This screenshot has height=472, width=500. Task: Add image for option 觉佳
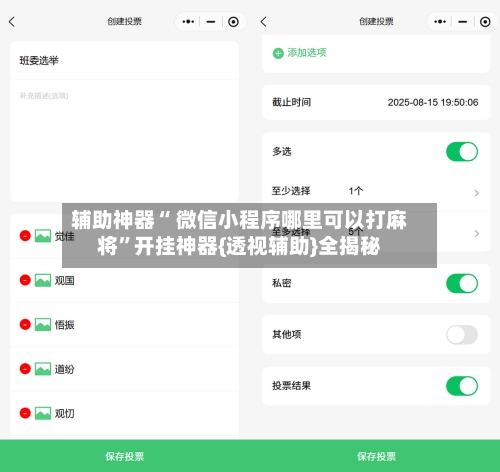tap(43, 236)
